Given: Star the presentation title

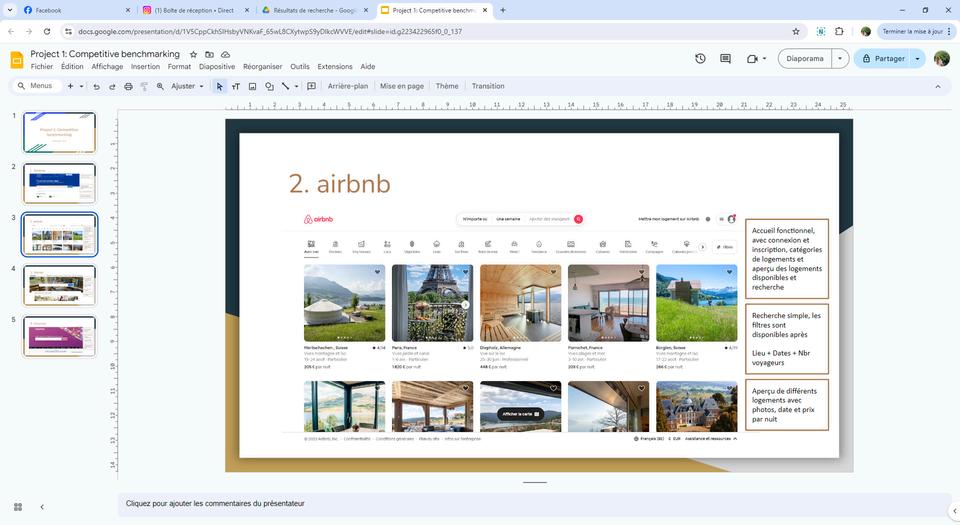Looking at the screenshot, I should click(x=193, y=54).
